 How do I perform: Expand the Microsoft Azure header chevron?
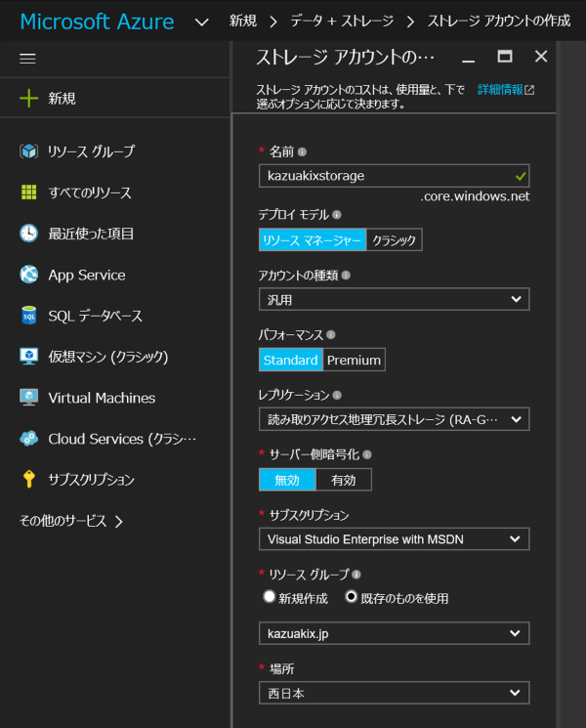pos(202,21)
